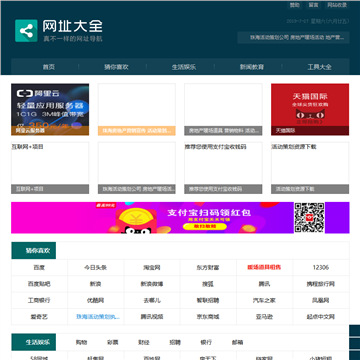
Task: Click the scrolling 珠海活动策划公司 notice bar
Action: click(293, 38)
